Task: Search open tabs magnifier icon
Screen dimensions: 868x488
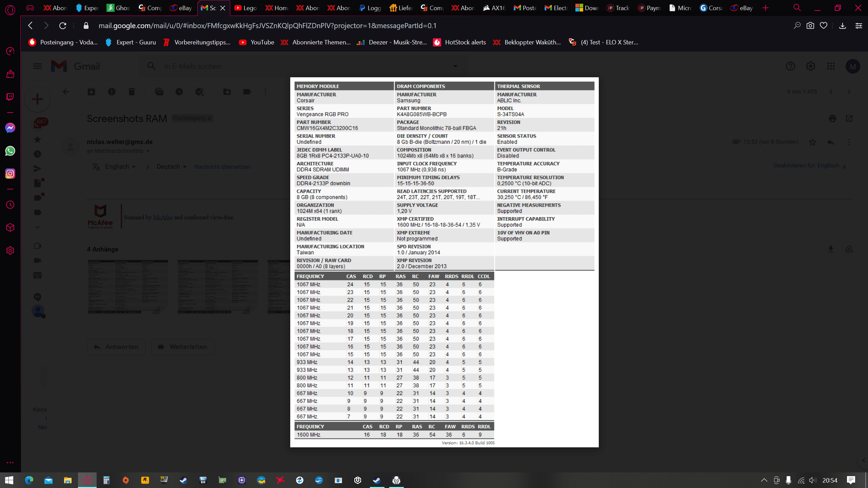Action: tap(797, 7)
